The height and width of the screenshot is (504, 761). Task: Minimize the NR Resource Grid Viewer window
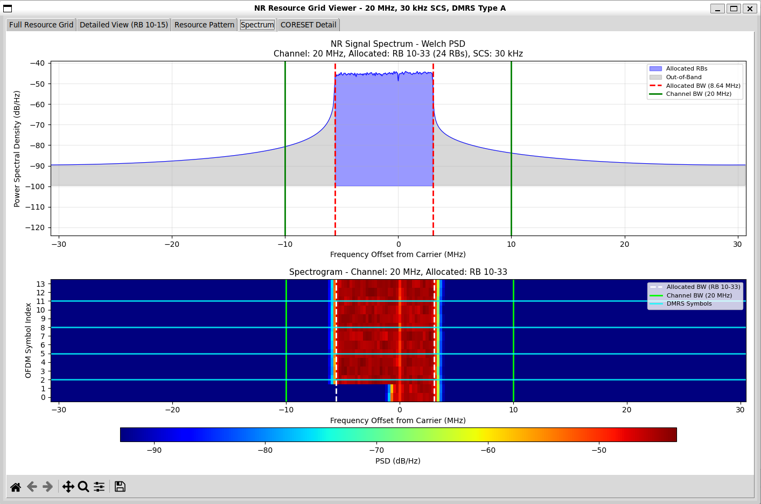point(717,8)
